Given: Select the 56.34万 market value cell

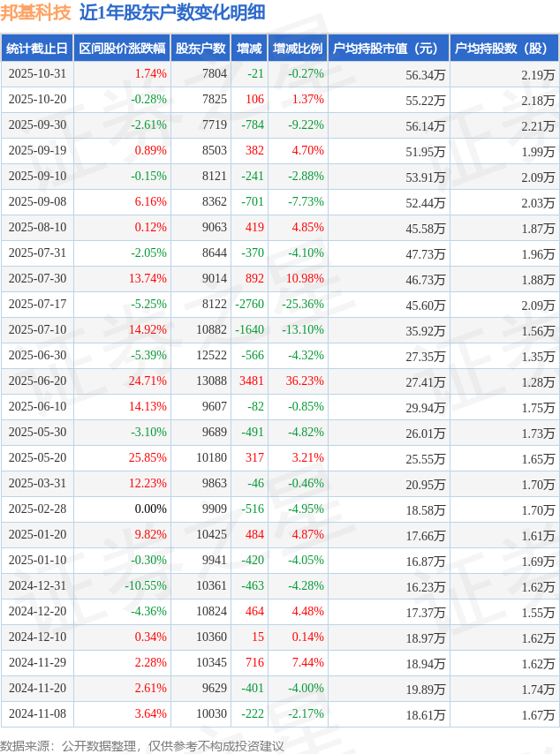Looking at the screenshot, I should (x=425, y=74).
